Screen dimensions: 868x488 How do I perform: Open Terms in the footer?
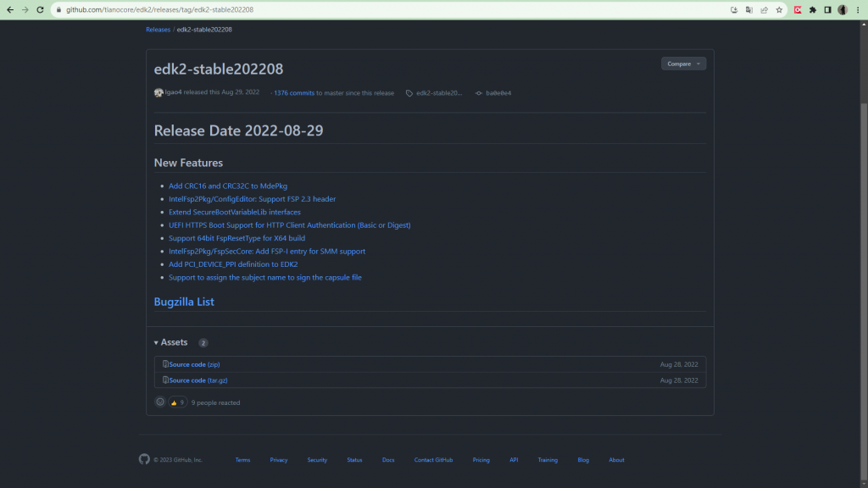click(242, 460)
